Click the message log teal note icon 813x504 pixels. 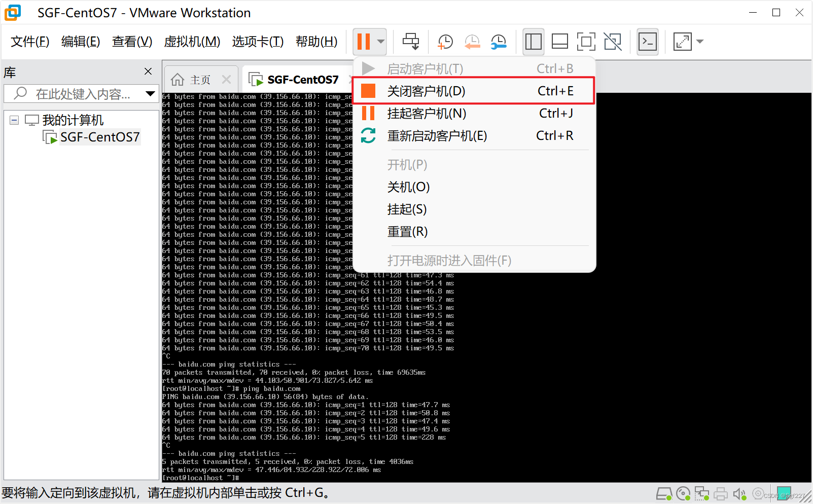[x=784, y=493]
